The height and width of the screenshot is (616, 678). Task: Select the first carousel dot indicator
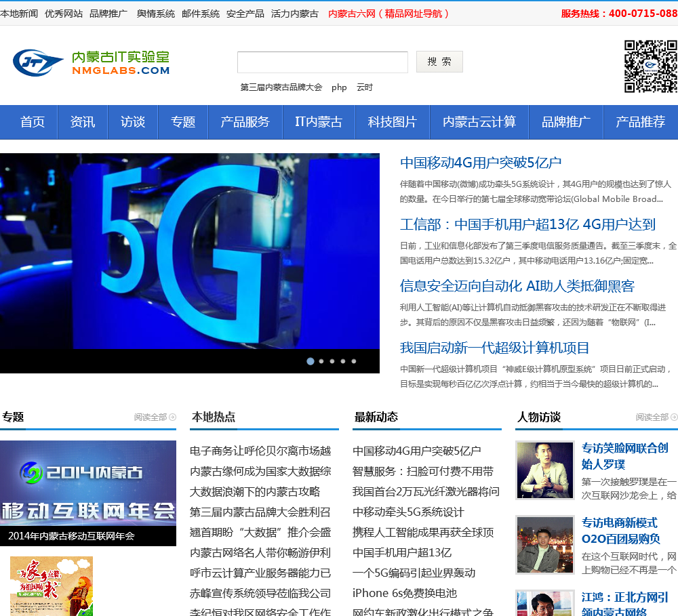tap(311, 361)
